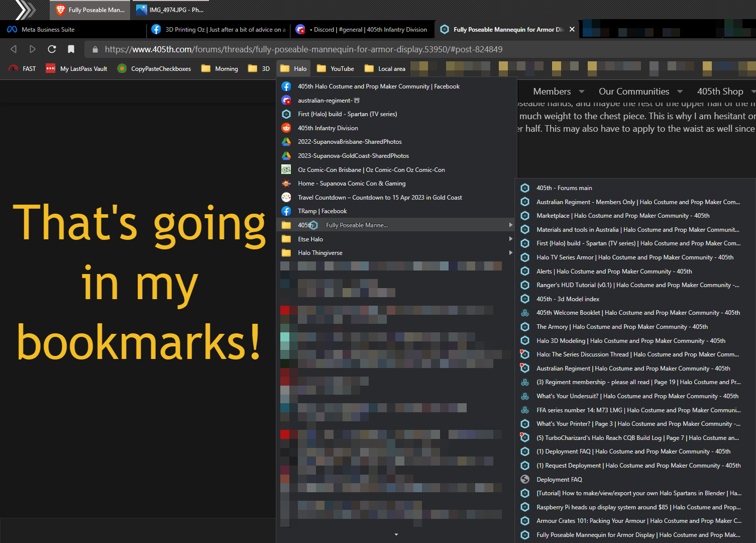Viewport: 756px width, 543px height.
Task: Open Materials and tools in Australia bookmark
Action: pos(635,229)
